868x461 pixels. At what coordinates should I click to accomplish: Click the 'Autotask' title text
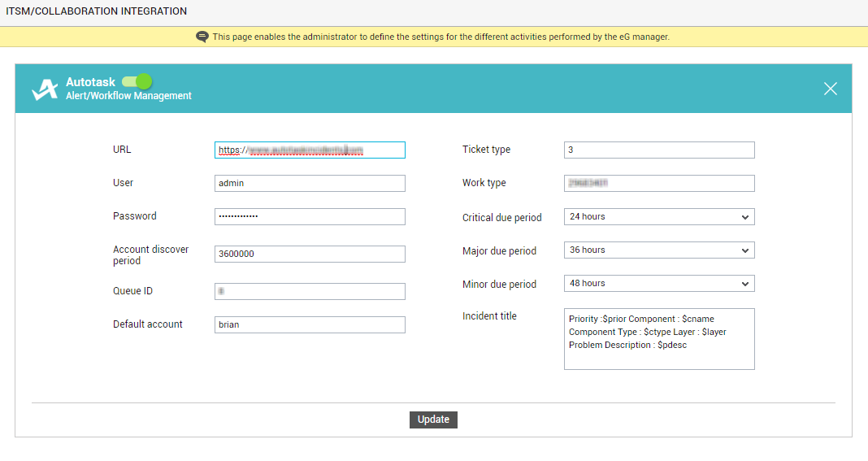90,82
